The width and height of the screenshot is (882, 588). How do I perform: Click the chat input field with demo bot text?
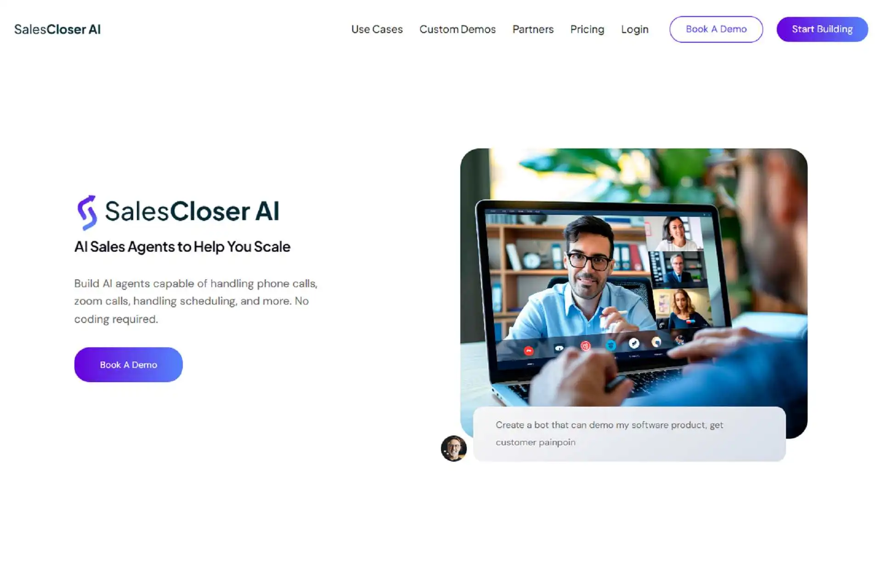(x=629, y=433)
